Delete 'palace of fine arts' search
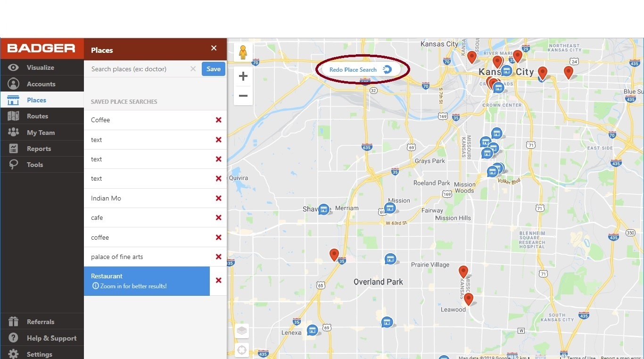 pyautogui.click(x=218, y=257)
